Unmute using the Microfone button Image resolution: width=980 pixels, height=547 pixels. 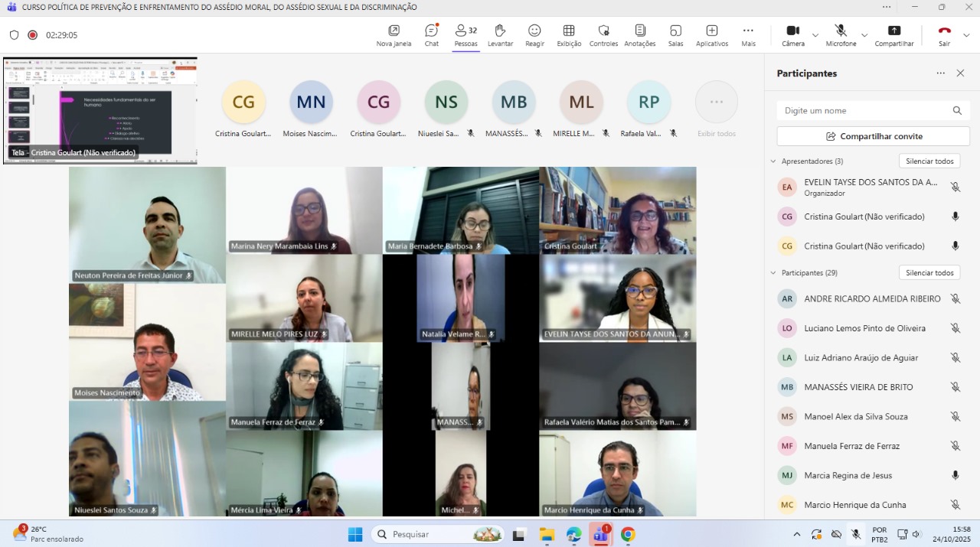[x=841, y=34]
